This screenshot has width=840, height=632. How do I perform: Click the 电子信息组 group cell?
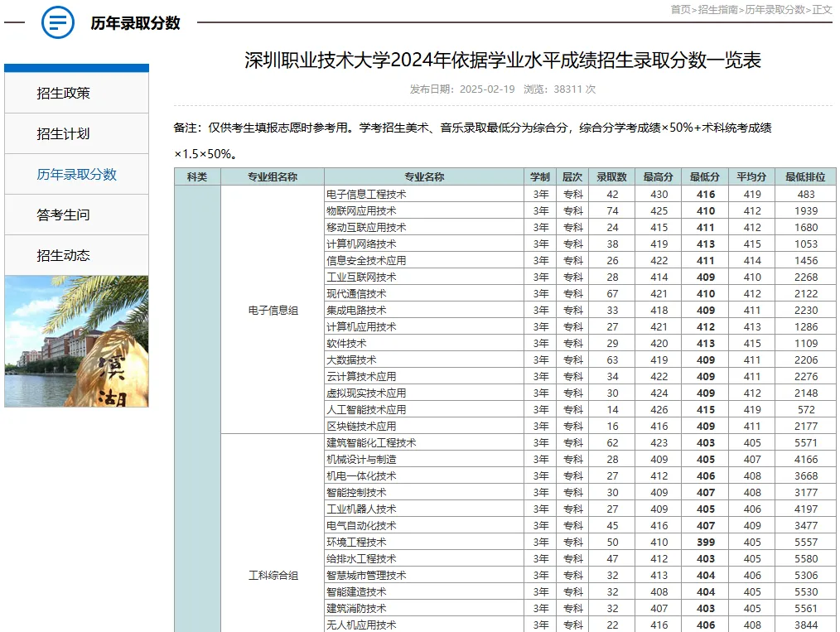pyautogui.click(x=273, y=310)
